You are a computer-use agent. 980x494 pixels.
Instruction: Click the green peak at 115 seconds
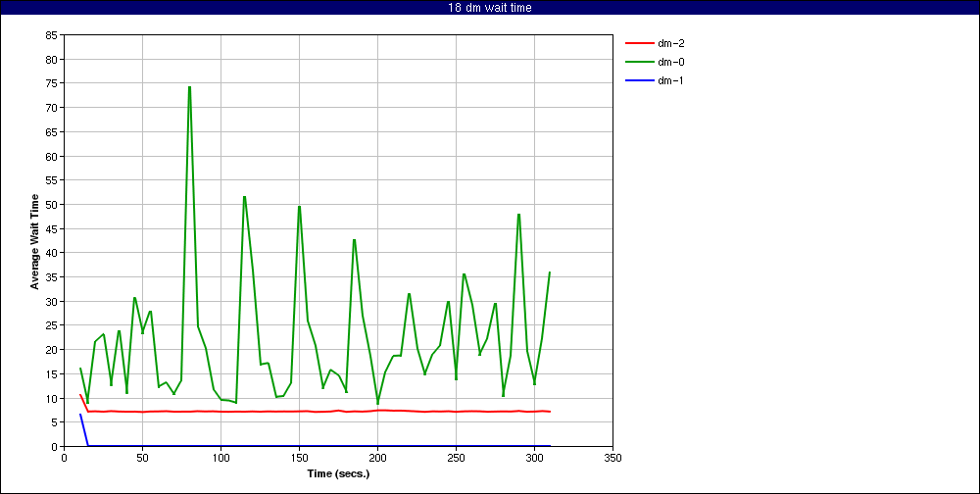pyautogui.click(x=244, y=197)
